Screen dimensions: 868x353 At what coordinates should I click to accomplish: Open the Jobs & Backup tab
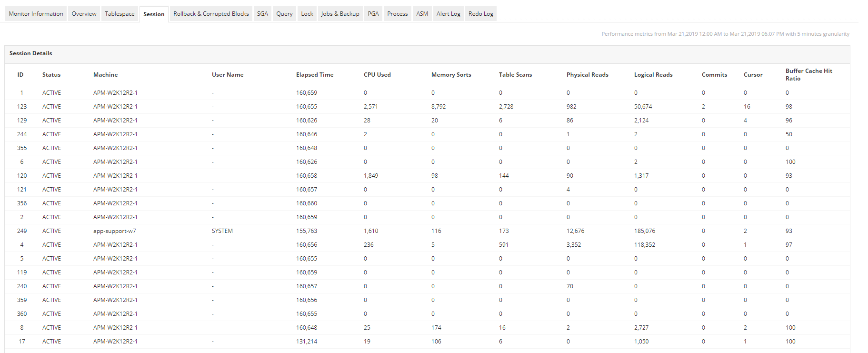(x=340, y=14)
